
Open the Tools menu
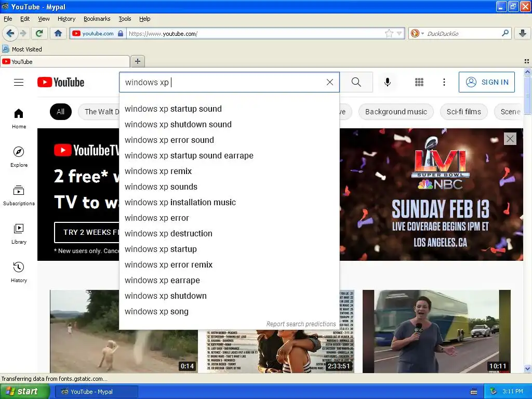point(125,19)
